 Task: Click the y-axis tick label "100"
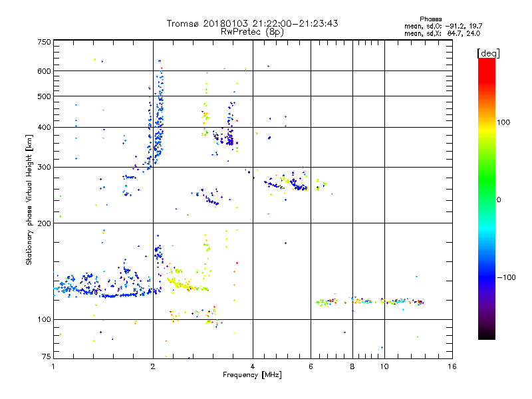44,319
